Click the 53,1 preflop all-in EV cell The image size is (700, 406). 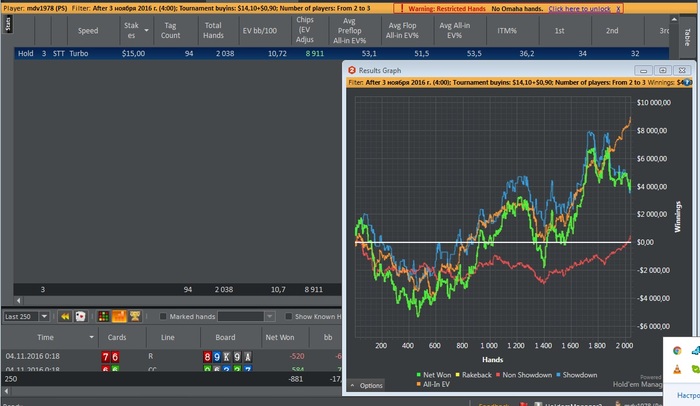pos(369,53)
